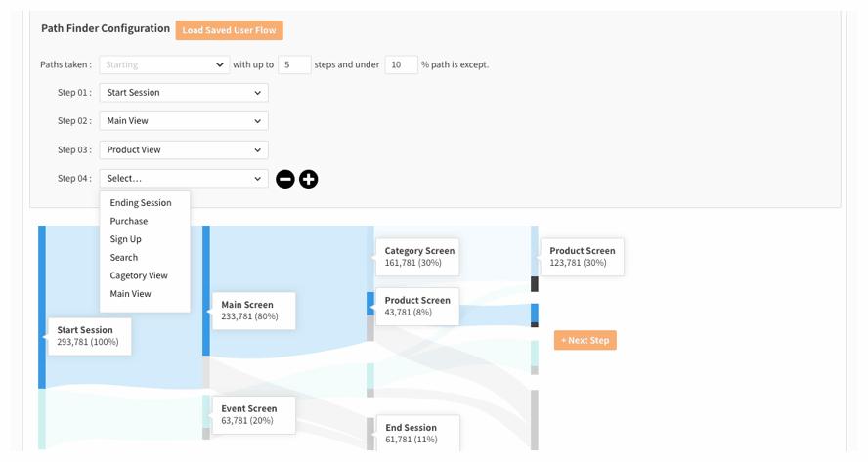Viewport: 868px width, 462px height.
Task: Choose Purchase in the step options
Action: pos(129,222)
